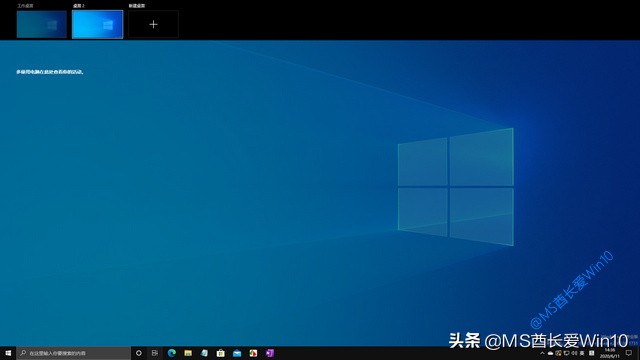Viewport: 640px width, 360px height.
Task: Launch the purple OneNote taskbar icon
Action: pos(269,353)
